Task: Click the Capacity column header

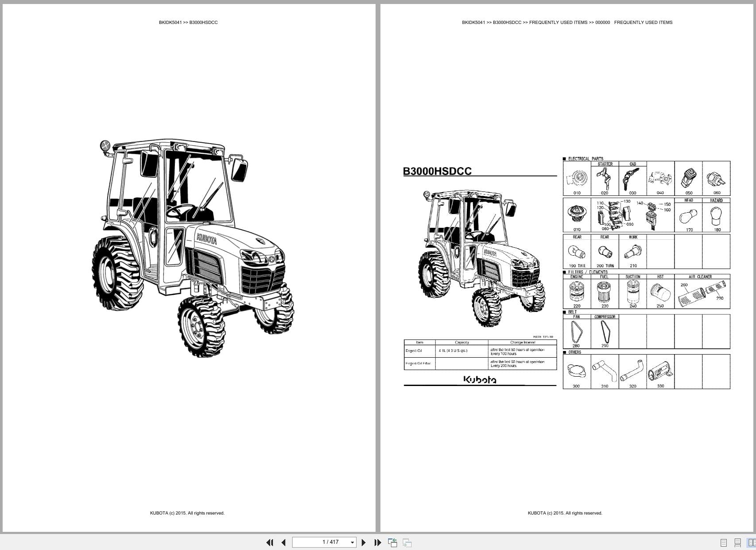Action: 461,342
